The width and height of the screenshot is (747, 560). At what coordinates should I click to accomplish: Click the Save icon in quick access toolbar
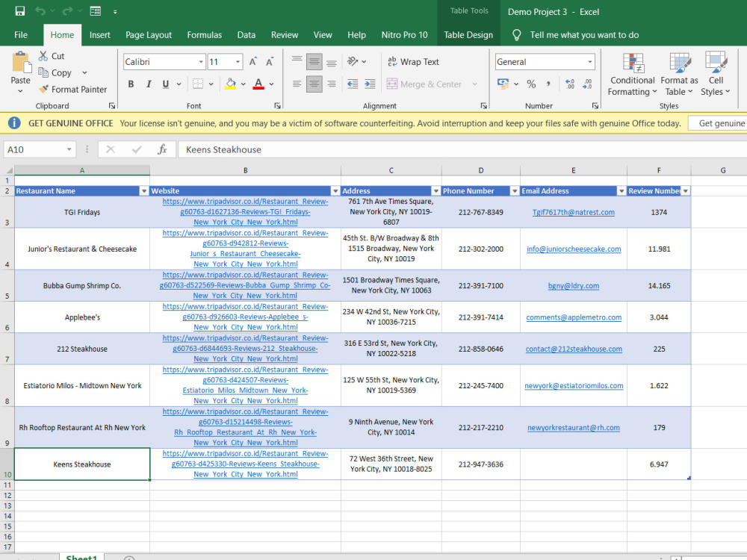[x=19, y=11]
